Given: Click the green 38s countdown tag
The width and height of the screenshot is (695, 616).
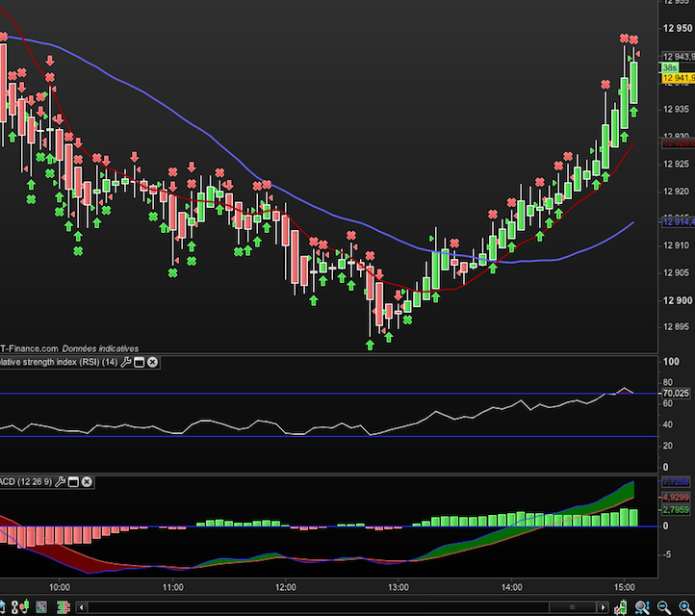Looking at the screenshot, I should pyautogui.click(x=670, y=67).
